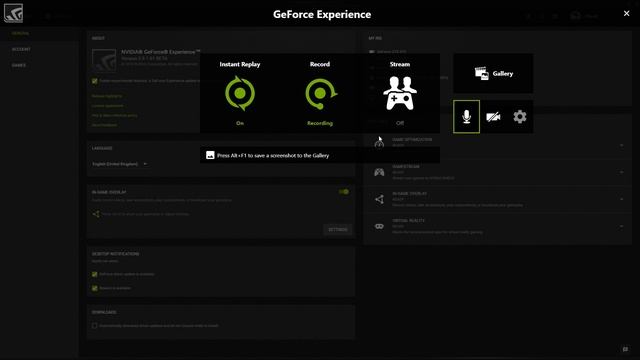Click the share icon under In-Game Overlay

pos(96,214)
